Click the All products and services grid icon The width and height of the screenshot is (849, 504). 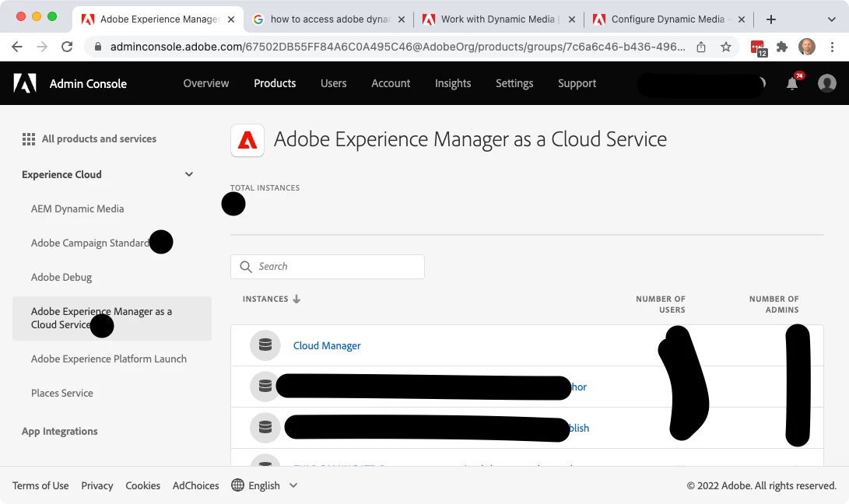(29, 139)
